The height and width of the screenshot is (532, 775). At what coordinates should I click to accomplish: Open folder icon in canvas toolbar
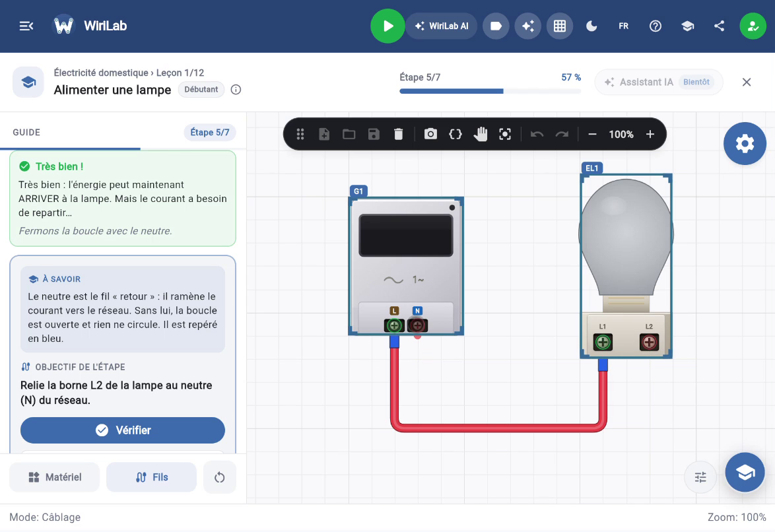[x=349, y=134]
